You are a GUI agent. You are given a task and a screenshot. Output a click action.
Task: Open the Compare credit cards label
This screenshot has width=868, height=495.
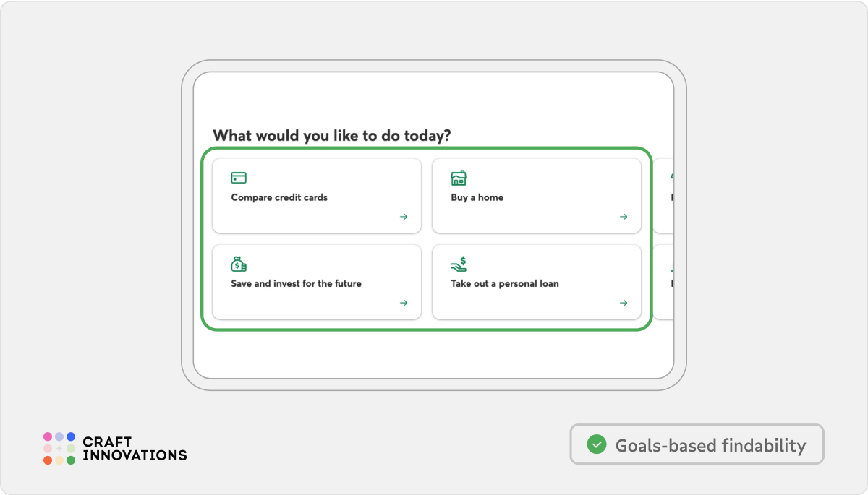point(279,197)
